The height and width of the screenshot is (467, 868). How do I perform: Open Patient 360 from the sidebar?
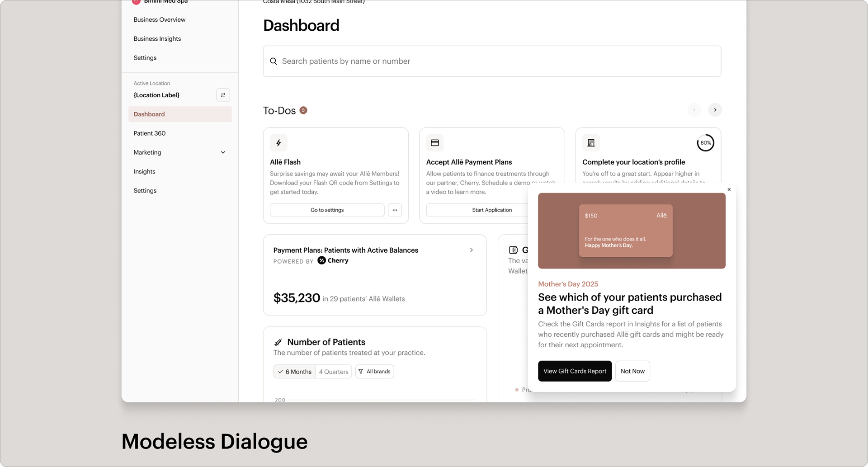[x=149, y=133]
